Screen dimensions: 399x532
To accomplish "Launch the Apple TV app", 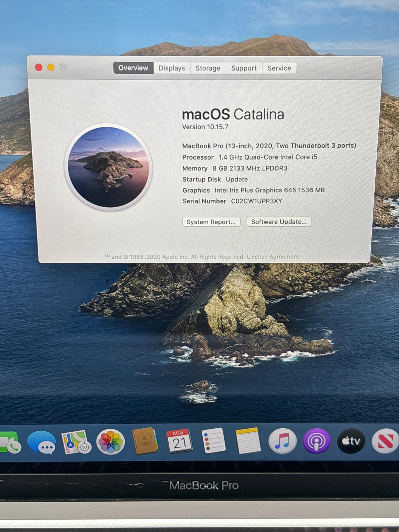I will tap(351, 441).
